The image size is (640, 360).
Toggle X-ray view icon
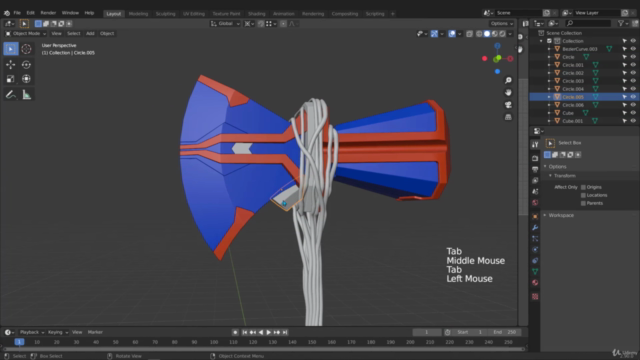point(469,34)
